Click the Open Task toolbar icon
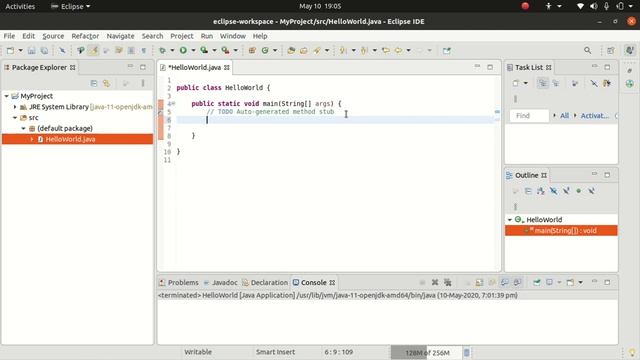Viewport: 640px width, 360px height. coord(304,51)
